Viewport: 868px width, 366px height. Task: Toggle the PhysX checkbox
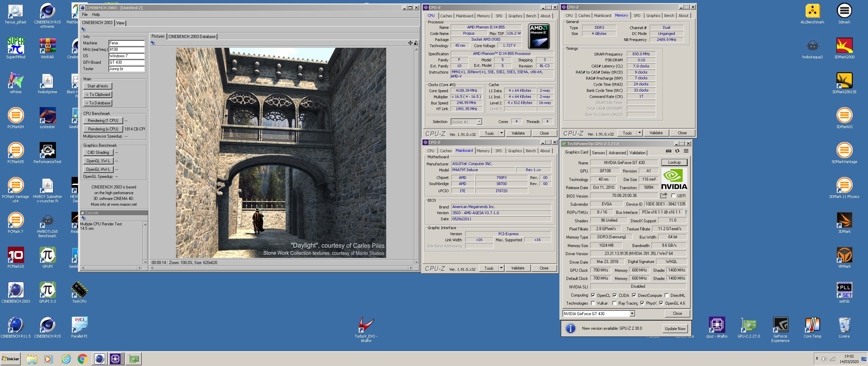(x=642, y=303)
